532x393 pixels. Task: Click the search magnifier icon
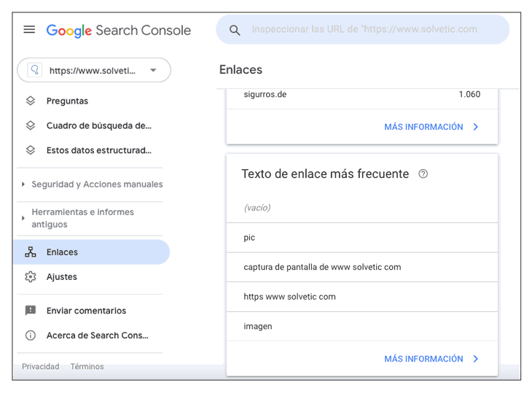(x=235, y=30)
